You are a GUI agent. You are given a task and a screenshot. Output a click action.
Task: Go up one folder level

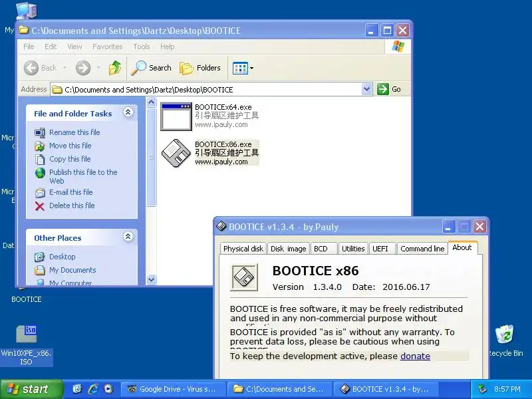pyautogui.click(x=115, y=68)
